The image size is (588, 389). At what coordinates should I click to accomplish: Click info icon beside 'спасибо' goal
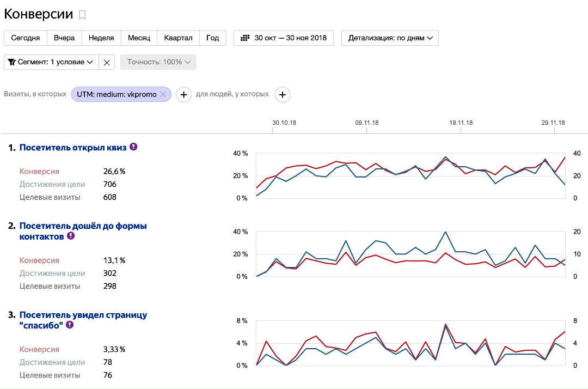(70, 325)
